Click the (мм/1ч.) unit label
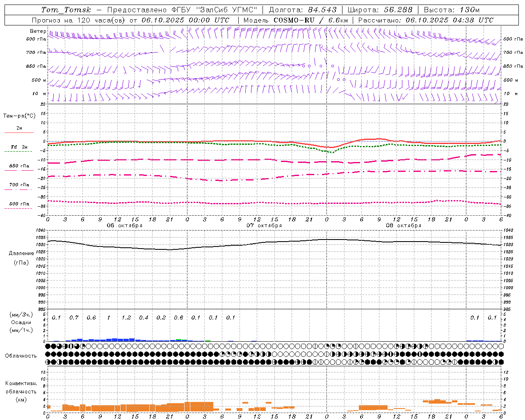 point(21,330)
